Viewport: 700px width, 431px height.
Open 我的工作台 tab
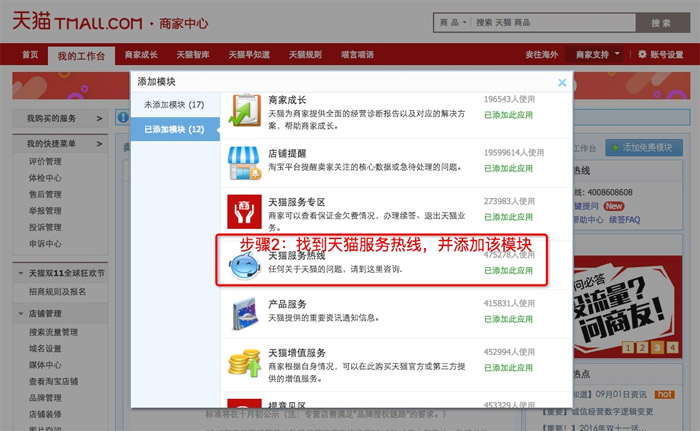81,56
